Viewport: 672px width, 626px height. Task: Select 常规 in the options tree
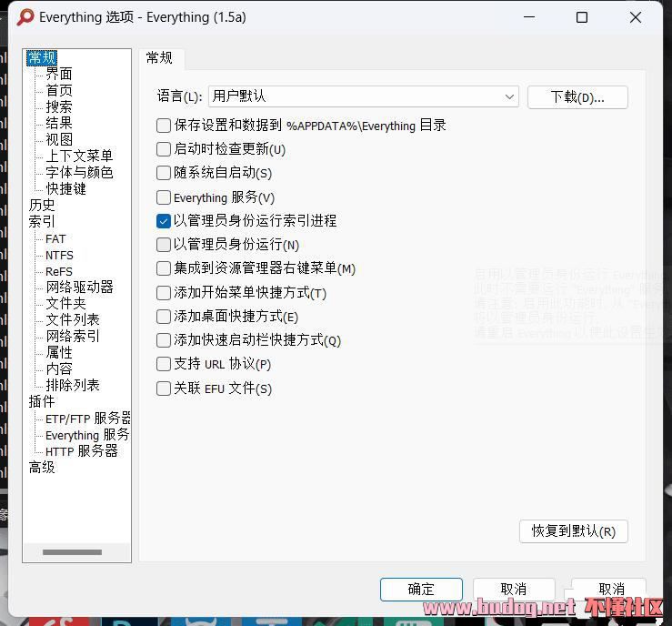(x=42, y=58)
